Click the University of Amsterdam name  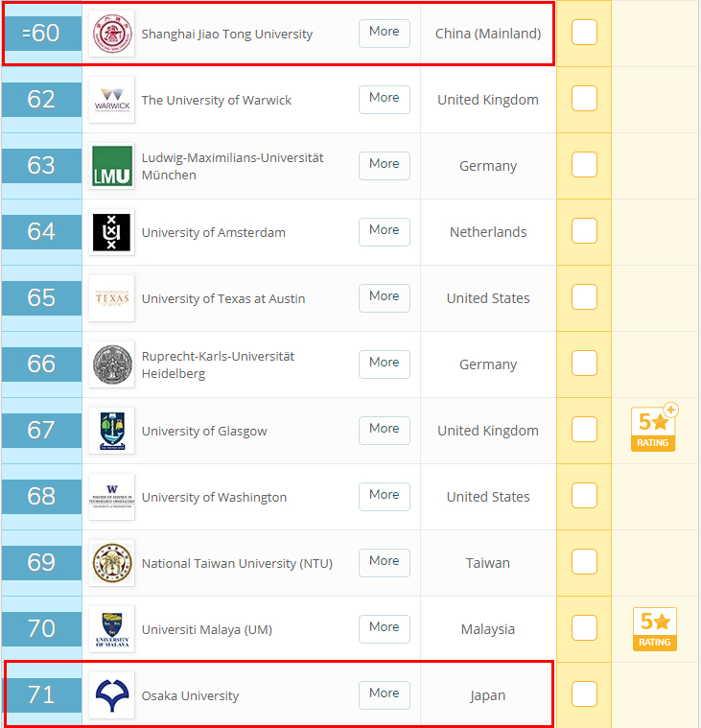pyautogui.click(x=214, y=233)
